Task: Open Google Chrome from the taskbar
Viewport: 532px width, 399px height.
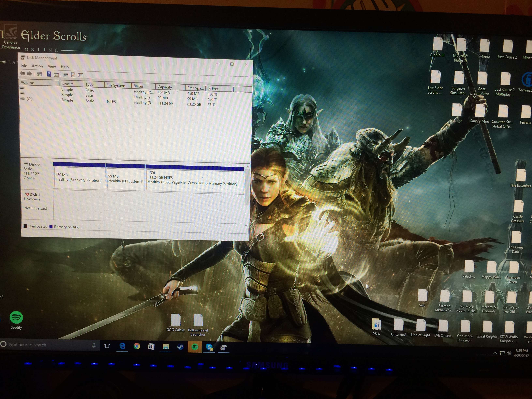Action: (x=137, y=346)
